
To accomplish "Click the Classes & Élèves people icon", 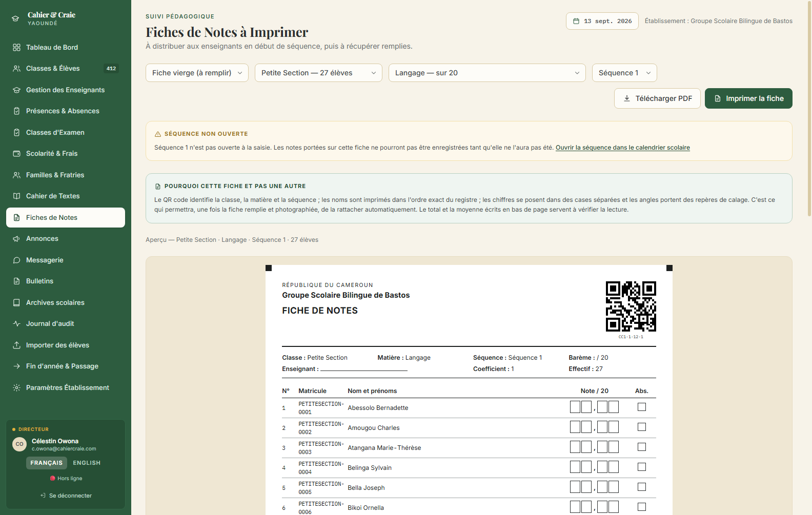I will 16,68.
